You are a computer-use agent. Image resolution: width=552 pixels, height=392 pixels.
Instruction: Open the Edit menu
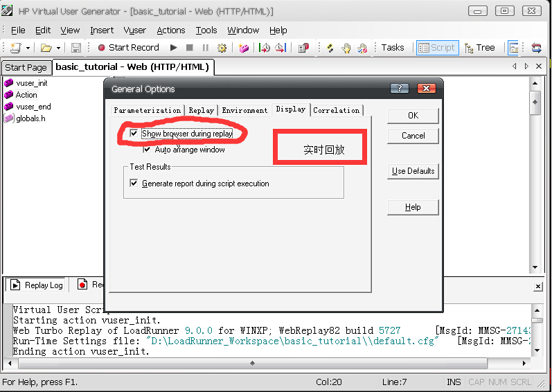click(x=43, y=30)
